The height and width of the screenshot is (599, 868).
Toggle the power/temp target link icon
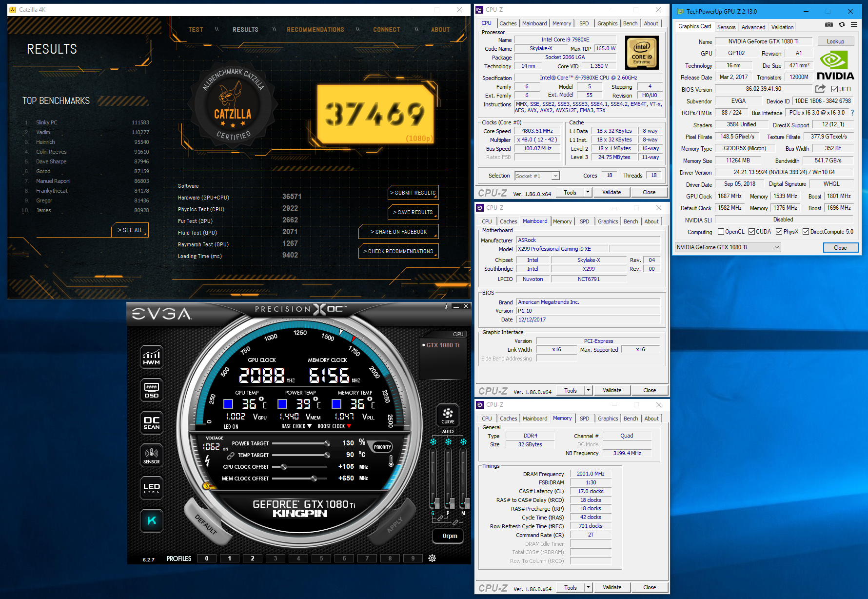(230, 455)
